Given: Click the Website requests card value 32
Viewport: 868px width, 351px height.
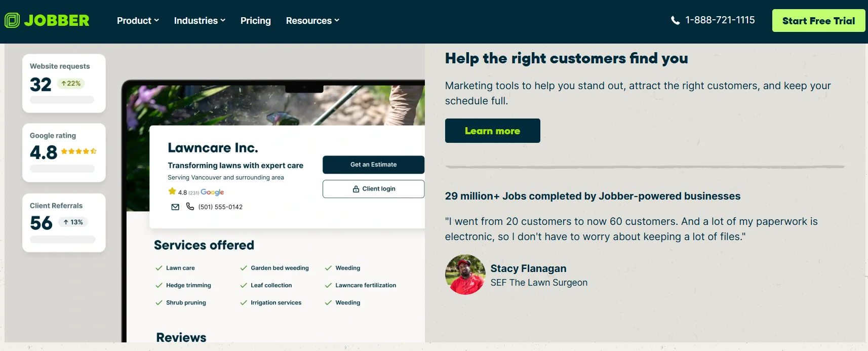Looking at the screenshot, I should pos(41,85).
